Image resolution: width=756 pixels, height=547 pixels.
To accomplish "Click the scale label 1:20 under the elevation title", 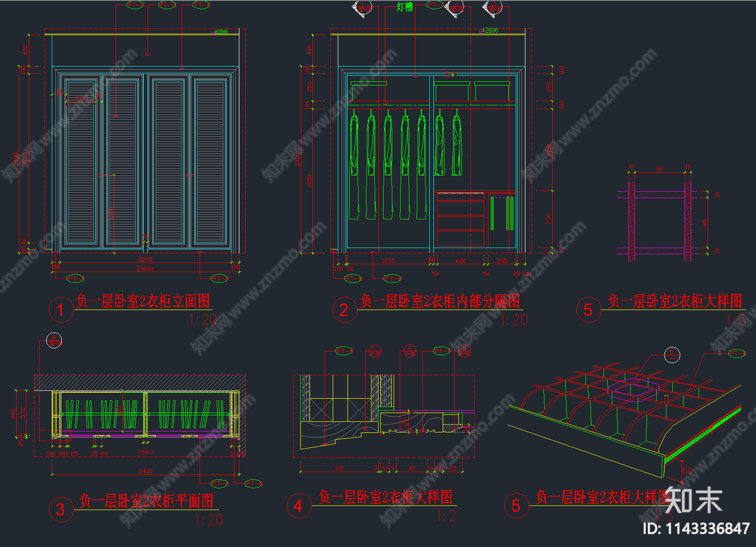I will (x=203, y=320).
